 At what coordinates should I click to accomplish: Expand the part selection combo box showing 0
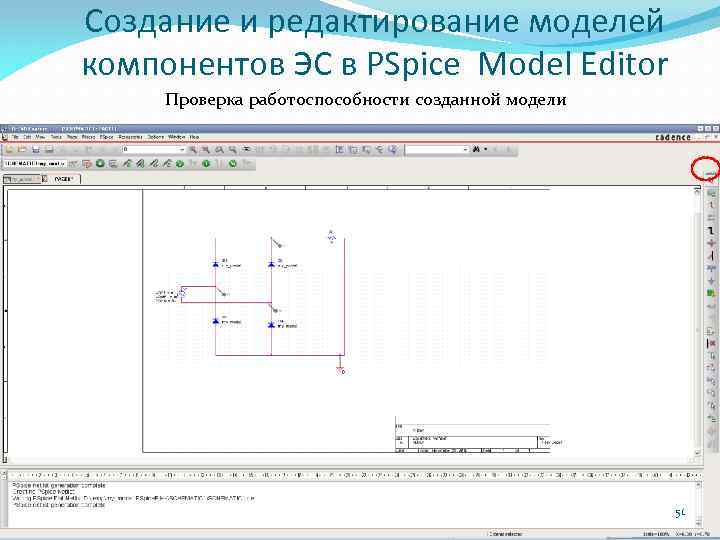182,150
